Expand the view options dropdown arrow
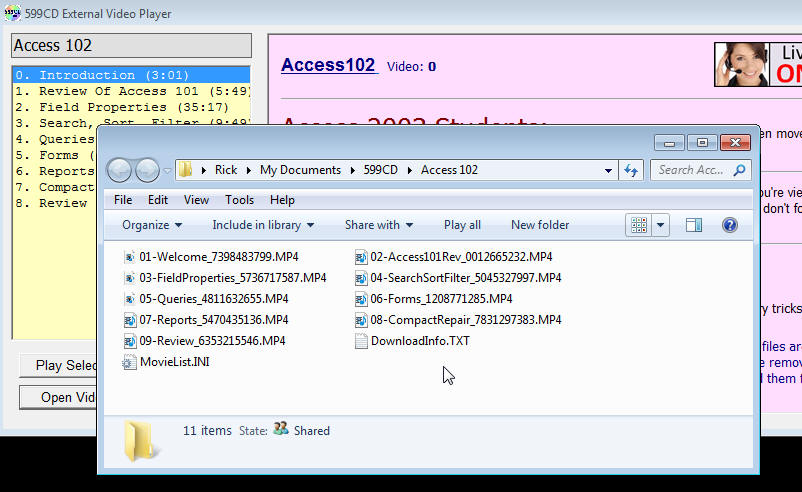The image size is (802, 492). [661, 225]
